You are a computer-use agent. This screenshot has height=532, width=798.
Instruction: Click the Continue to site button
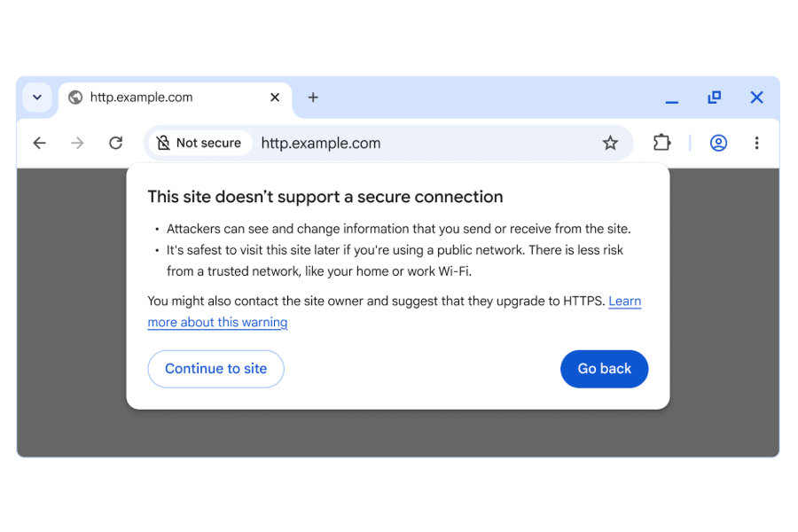tap(215, 369)
